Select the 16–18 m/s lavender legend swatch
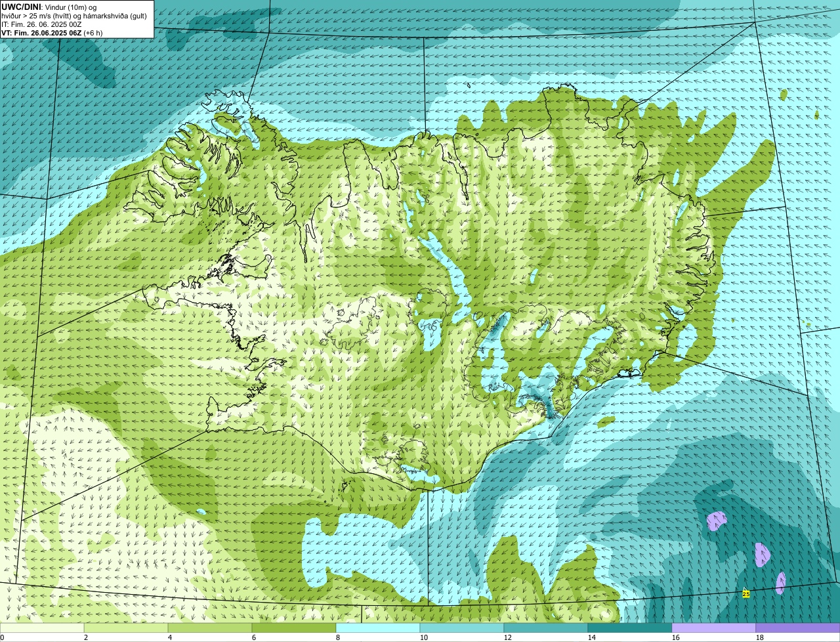This screenshot has width=840, height=642. click(714, 628)
